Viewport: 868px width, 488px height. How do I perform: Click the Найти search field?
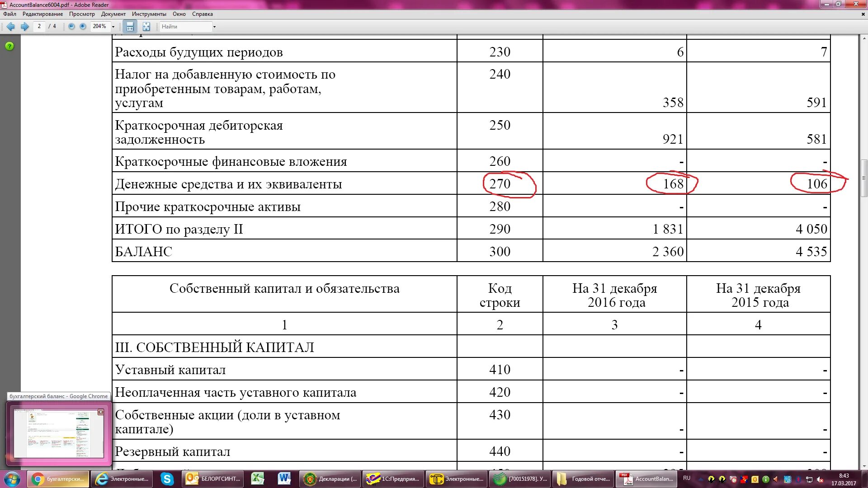point(185,27)
